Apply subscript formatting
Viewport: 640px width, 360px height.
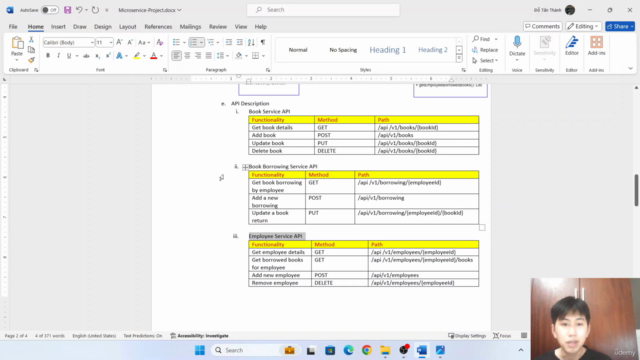click(x=97, y=56)
